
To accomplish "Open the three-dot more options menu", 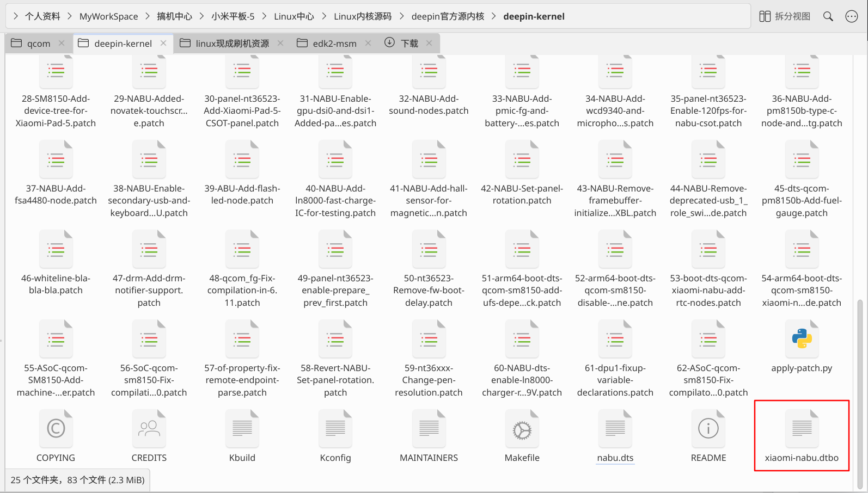I will coord(852,16).
